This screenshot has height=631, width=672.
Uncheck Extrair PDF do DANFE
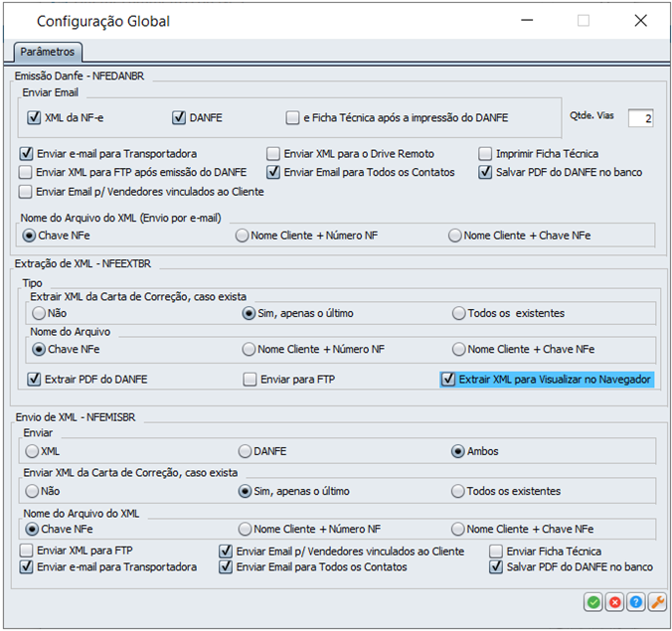(35, 379)
